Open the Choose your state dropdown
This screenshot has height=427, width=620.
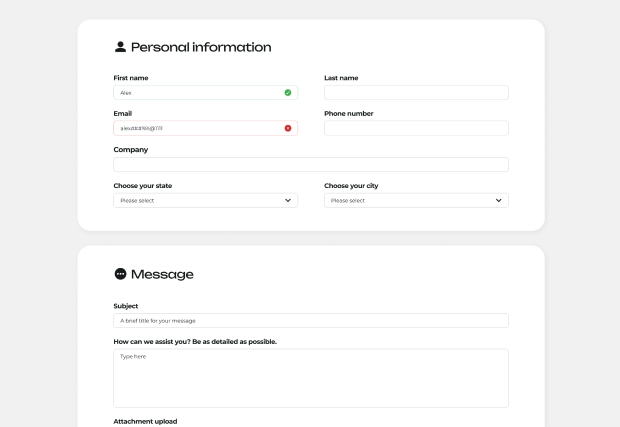[206, 200]
